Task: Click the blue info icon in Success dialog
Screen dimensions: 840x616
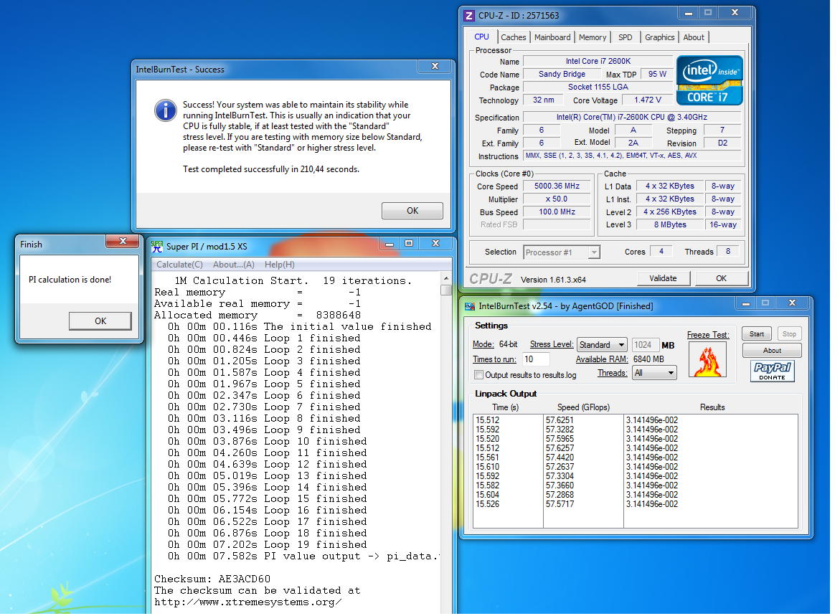Action: (166, 110)
